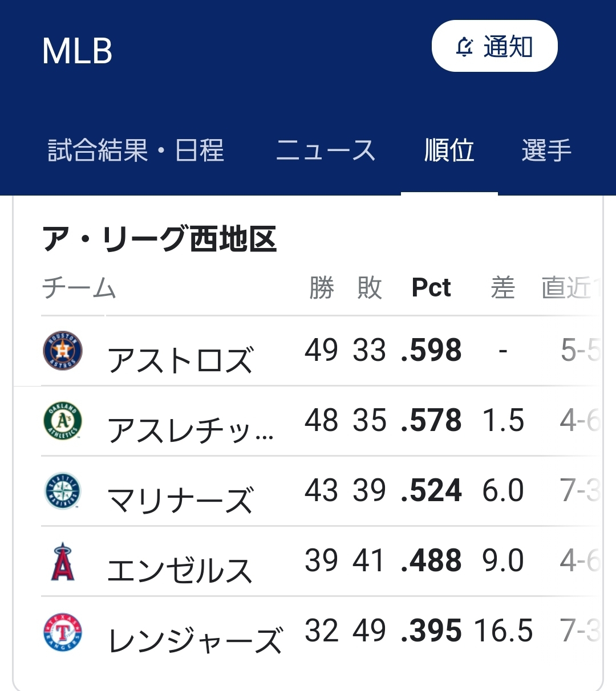The height and width of the screenshot is (691, 616).
Task: Open マリナーズ team page
Action: [x=180, y=501]
